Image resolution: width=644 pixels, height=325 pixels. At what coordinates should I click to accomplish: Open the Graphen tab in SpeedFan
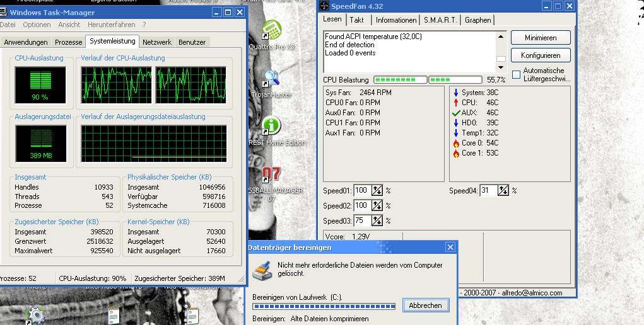[478, 20]
